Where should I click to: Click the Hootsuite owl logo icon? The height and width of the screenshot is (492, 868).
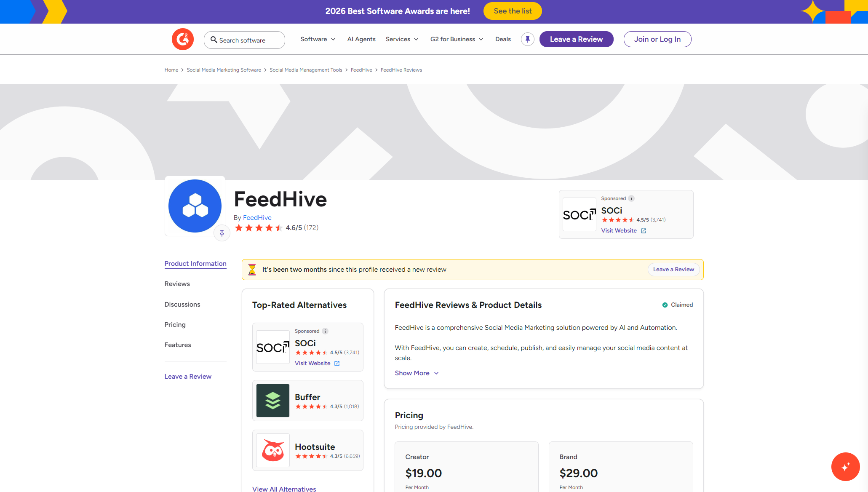[272, 450]
